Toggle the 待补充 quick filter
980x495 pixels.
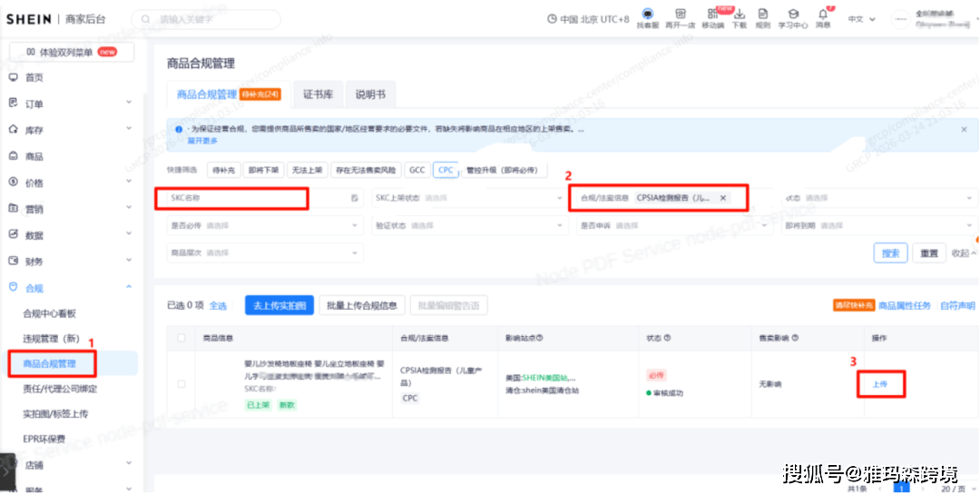point(223,170)
